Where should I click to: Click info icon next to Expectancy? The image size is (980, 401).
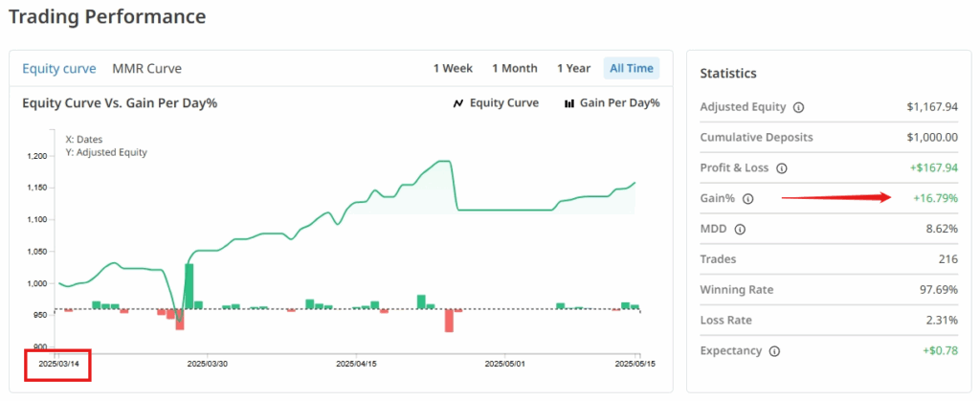(774, 350)
